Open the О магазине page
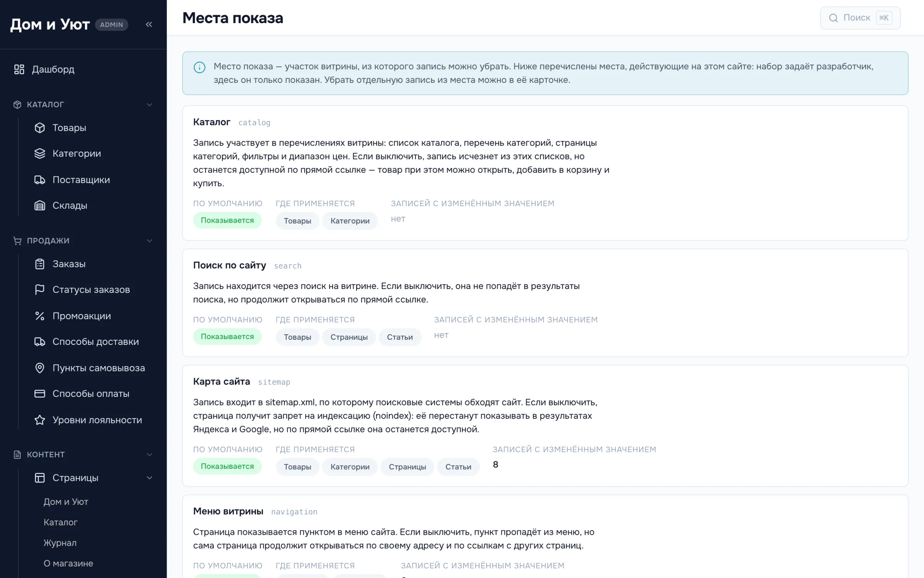The width and height of the screenshot is (924, 578). click(x=68, y=563)
